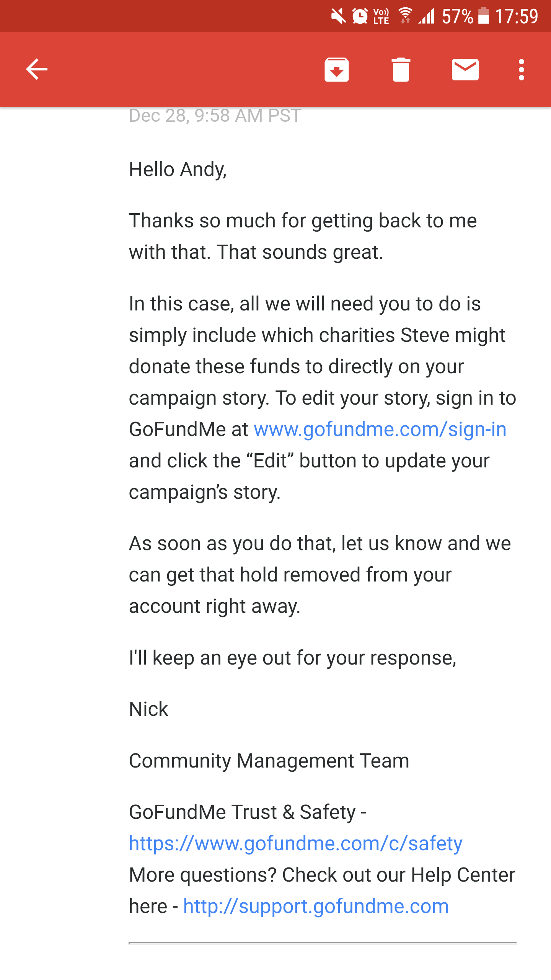Image resolution: width=551 pixels, height=980 pixels.
Task: Tap the "Community Management Team" line
Action: pos(269,761)
